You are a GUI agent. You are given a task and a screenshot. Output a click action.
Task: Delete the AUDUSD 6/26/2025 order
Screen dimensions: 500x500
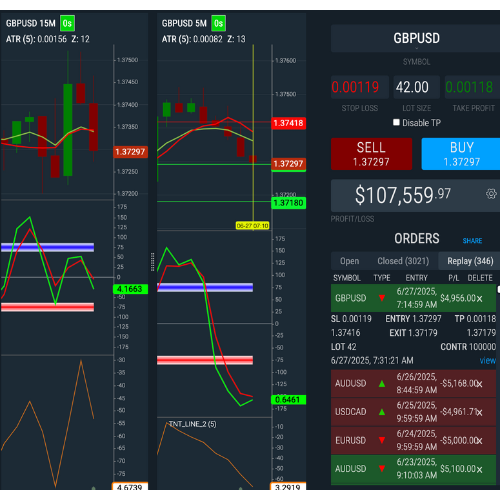(x=479, y=384)
